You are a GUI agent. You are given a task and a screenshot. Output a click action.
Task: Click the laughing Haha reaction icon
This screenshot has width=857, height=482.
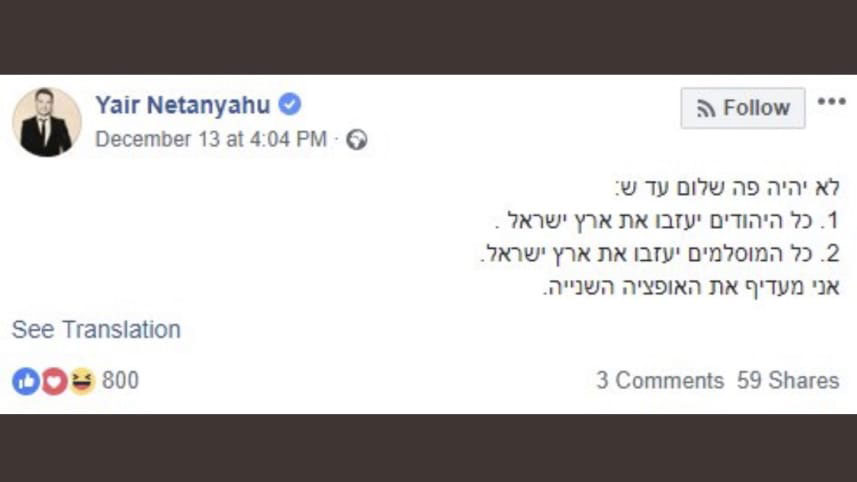81,381
